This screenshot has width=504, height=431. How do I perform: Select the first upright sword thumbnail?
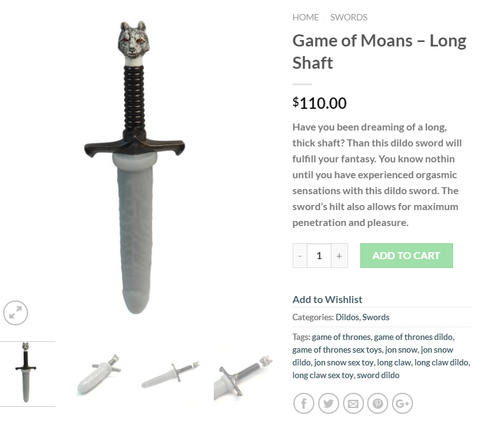[x=26, y=374]
